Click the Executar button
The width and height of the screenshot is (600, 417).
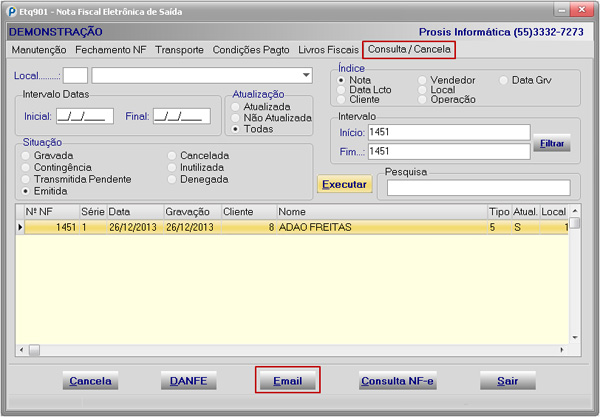(344, 184)
